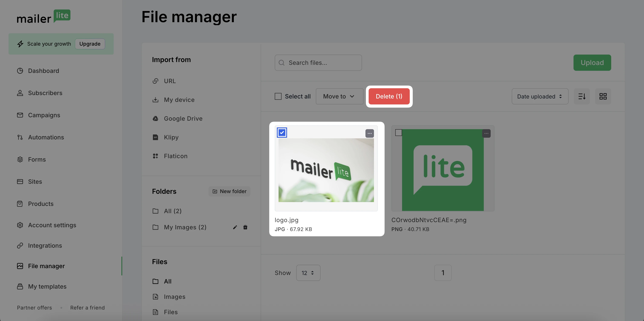Click the green Upload button
The width and height of the screenshot is (644, 321).
coord(592,62)
